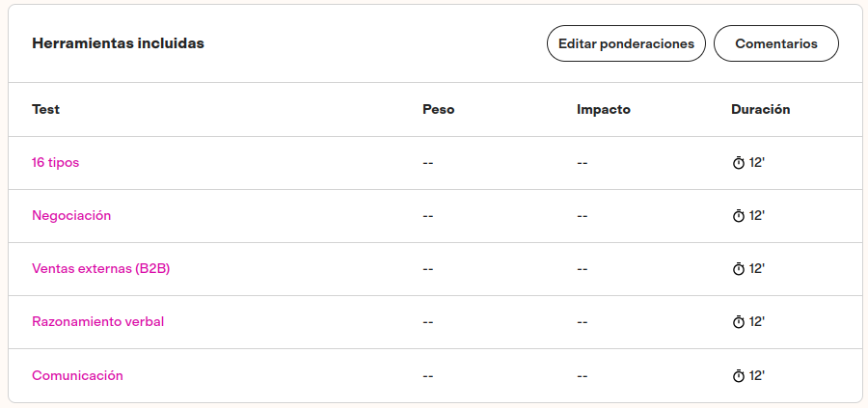The height and width of the screenshot is (408, 868).
Task: Click the Peso value in the Comunicación row
Action: click(x=428, y=375)
